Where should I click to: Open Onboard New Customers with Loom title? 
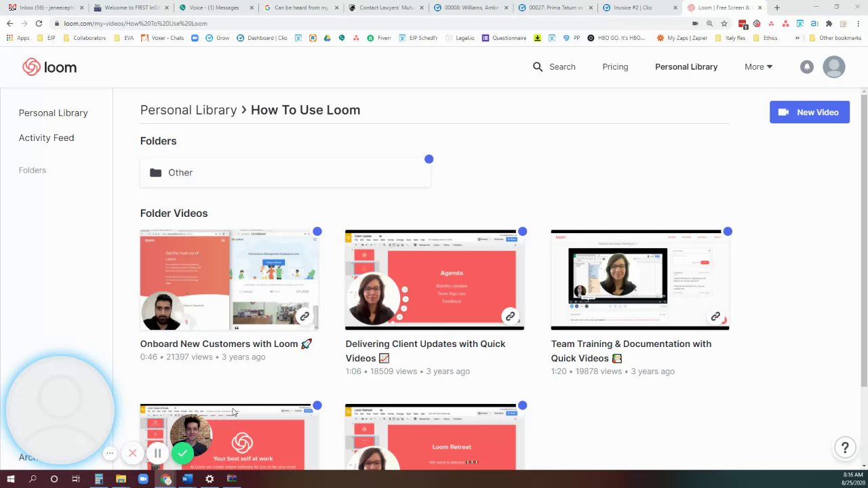click(x=226, y=344)
